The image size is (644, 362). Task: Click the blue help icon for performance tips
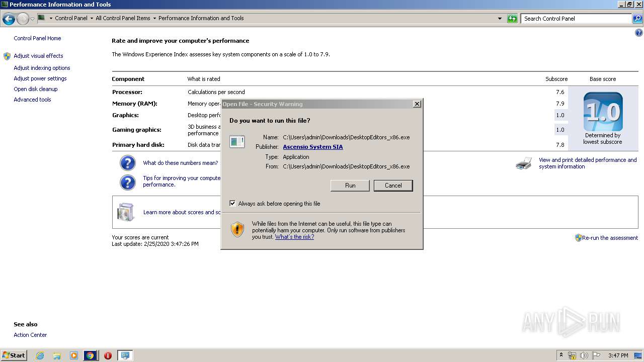click(128, 182)
